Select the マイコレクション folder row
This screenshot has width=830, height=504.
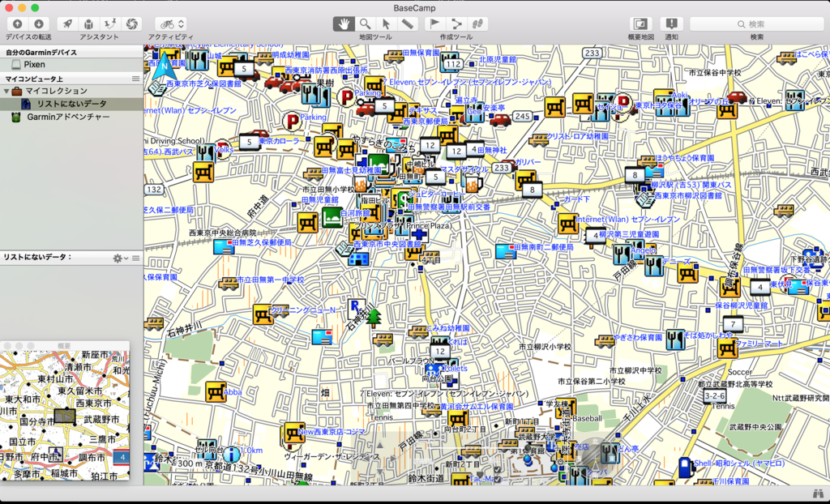[71, 91]
